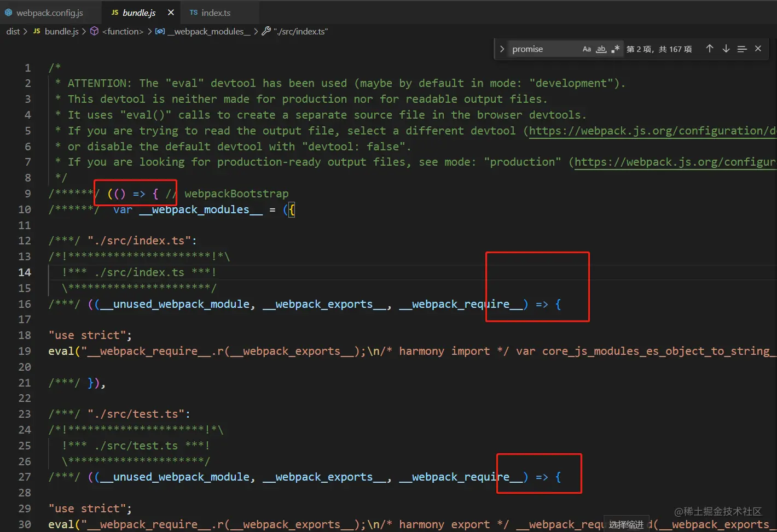Click "./src/index.ts": key on line 12
777x532 pixels.
tap(142, 241)
